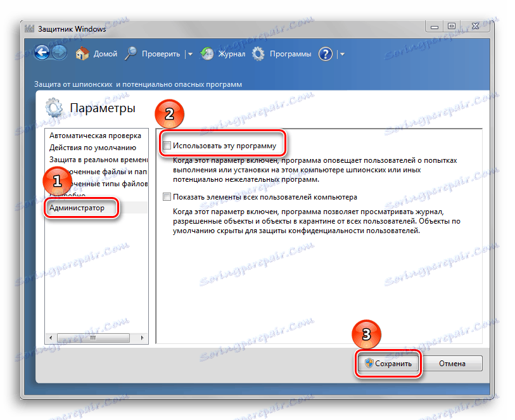The height and width of the screenshot is (420, 515).
Task: Close the Защитник Windows window
Action: 475,26
